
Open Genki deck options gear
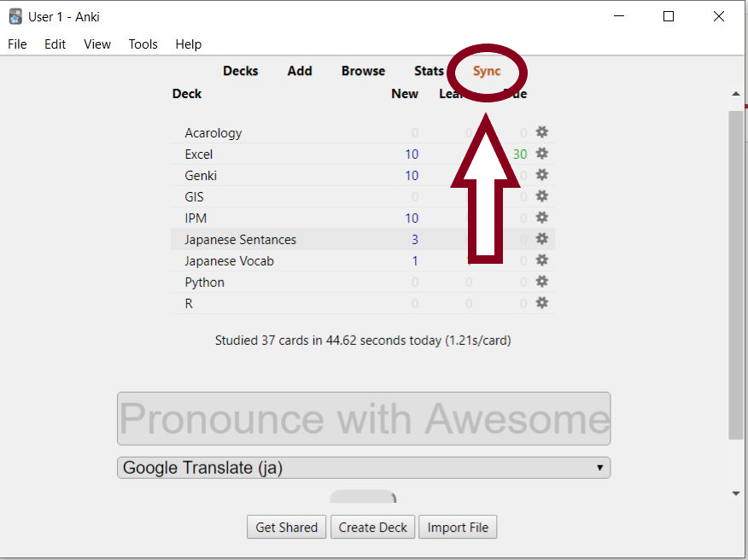point(541,175)
